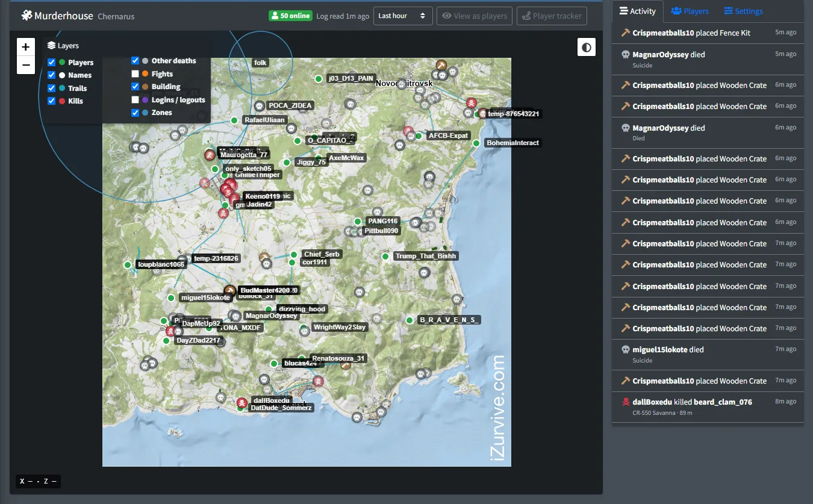This screenshot has height=504, width=813.
Task: Click the AxeMcWax name label
Action: 346,158
